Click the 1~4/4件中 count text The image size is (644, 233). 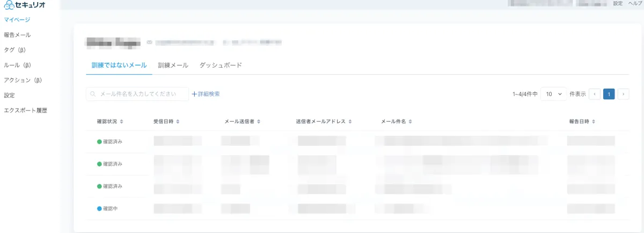click(525, 94)
